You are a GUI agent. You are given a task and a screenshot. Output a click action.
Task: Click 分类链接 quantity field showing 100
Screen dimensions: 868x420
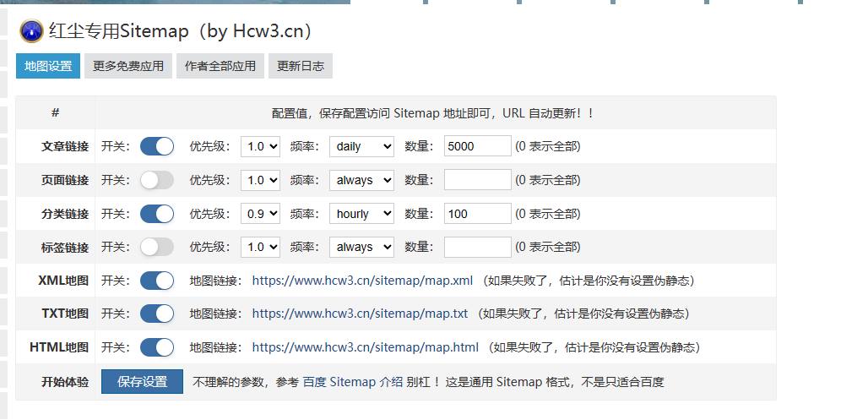(x=478, y=214)
